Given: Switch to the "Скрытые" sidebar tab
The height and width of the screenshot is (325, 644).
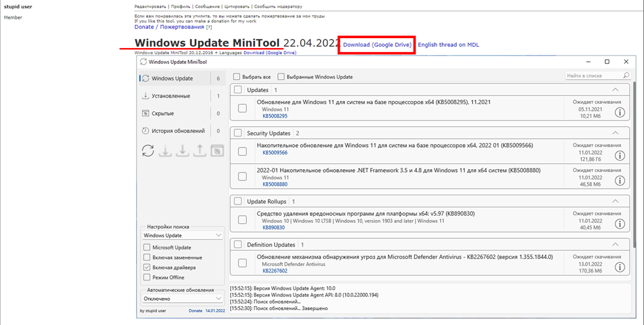Looking at the screenshot, I should [182, 113].
